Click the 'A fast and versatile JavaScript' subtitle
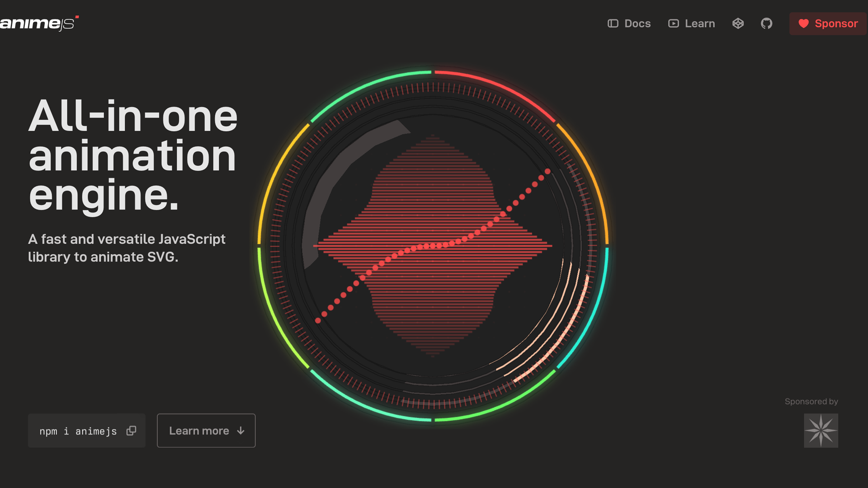Viewport: 868px width, 488px height. pyautogui.click(x=127, y=248)
